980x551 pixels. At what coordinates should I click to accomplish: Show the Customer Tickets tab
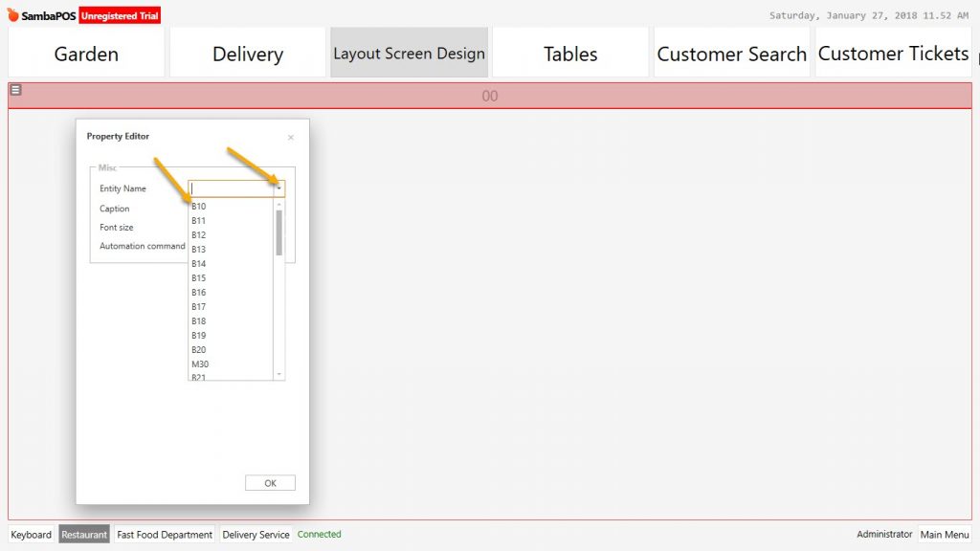(893, 54)
